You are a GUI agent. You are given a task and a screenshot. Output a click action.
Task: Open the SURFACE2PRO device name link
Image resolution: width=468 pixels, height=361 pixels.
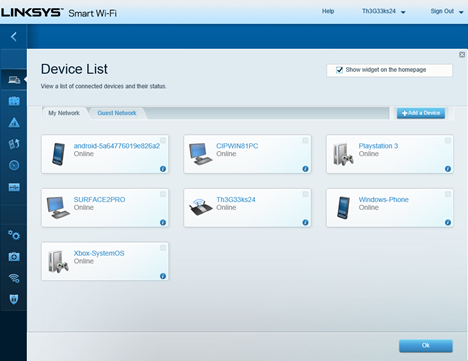(99, 200)
